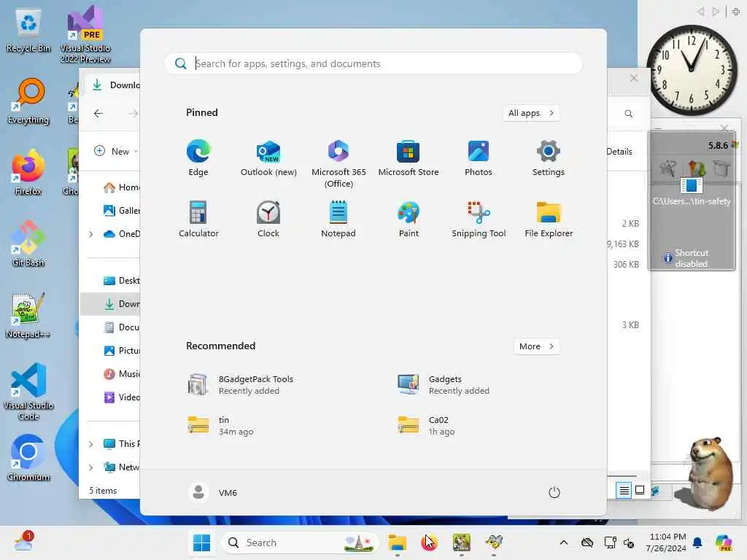Switch Explorer to large thumbnails view
This screenshot has height=560, width=747.
point(640,490)
